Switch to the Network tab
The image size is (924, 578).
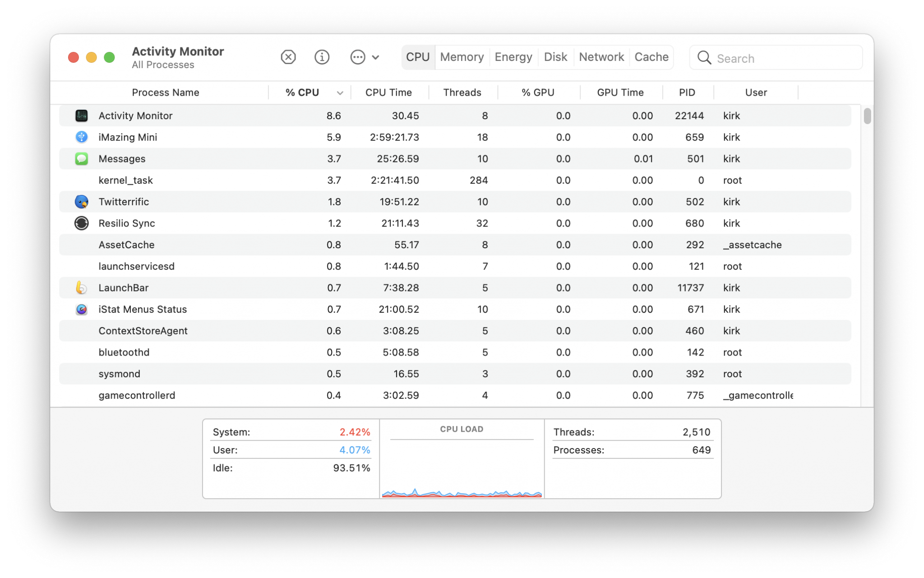pyautogui.click(x=601, y=57)
